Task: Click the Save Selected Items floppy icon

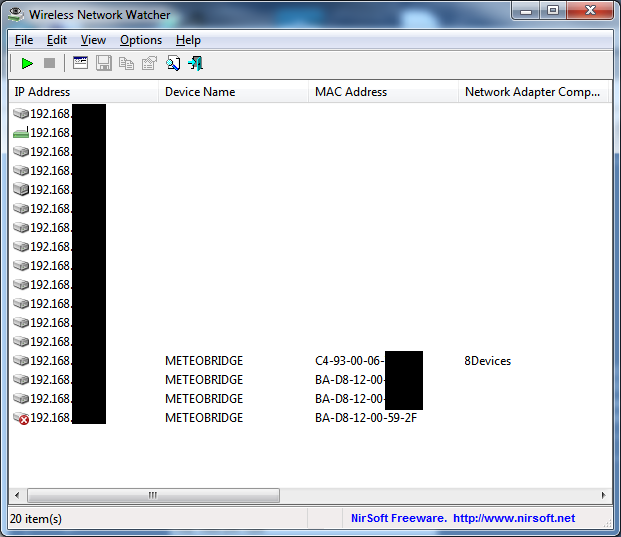Action: point(104,63)
